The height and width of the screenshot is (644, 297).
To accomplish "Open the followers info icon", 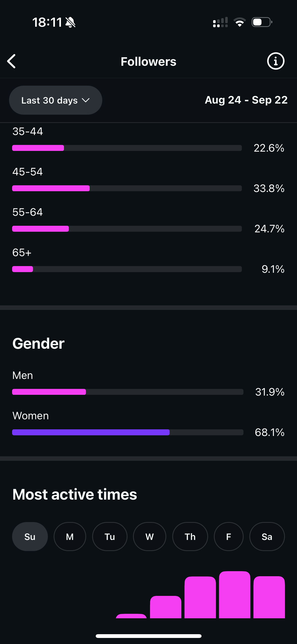I will point(276,61).
